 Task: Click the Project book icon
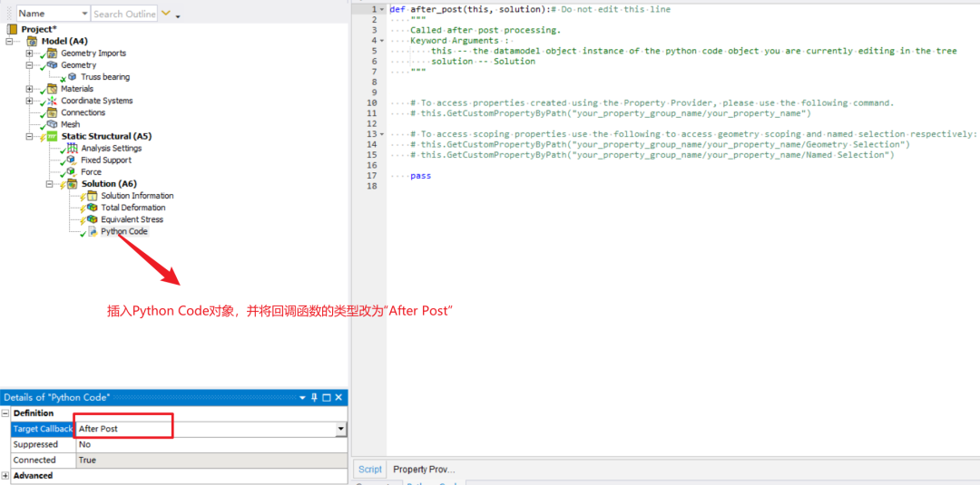pyautogui.click(x=13, y=29)
